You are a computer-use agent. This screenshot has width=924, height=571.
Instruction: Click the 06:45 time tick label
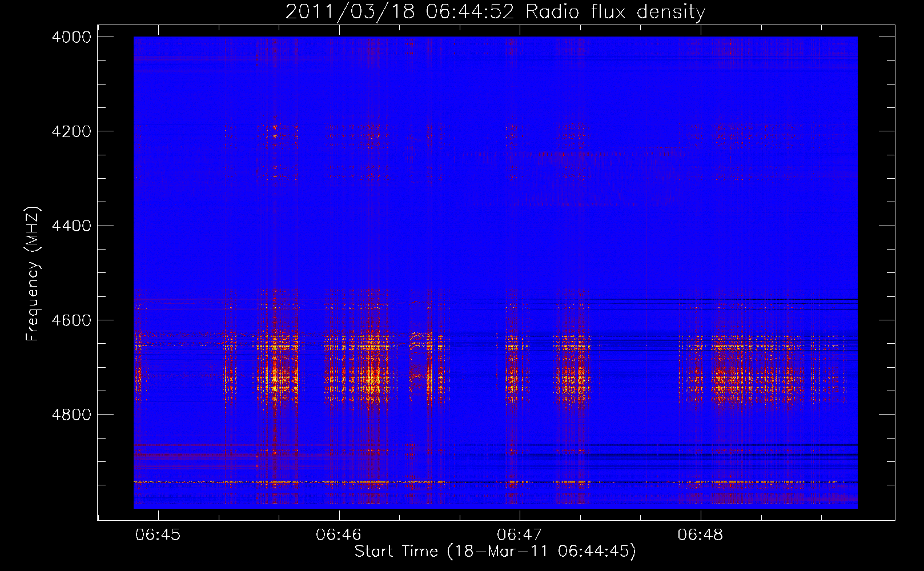coord(158,535)
